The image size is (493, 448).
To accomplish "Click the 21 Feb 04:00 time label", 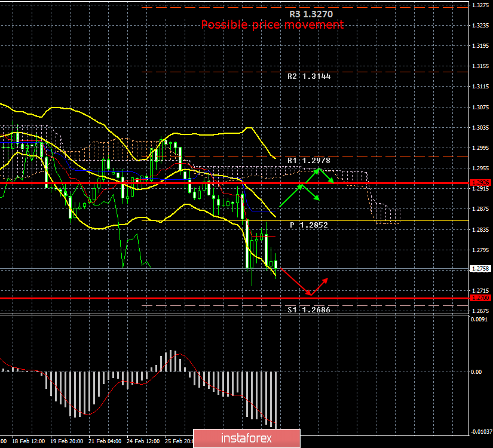I will (105, 441).
